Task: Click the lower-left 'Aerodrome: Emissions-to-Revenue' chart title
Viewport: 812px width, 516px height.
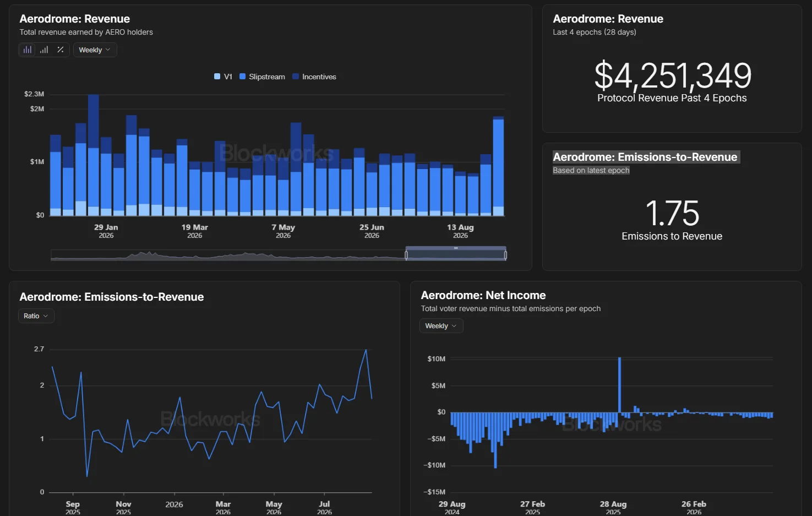Action: [112, 297]
